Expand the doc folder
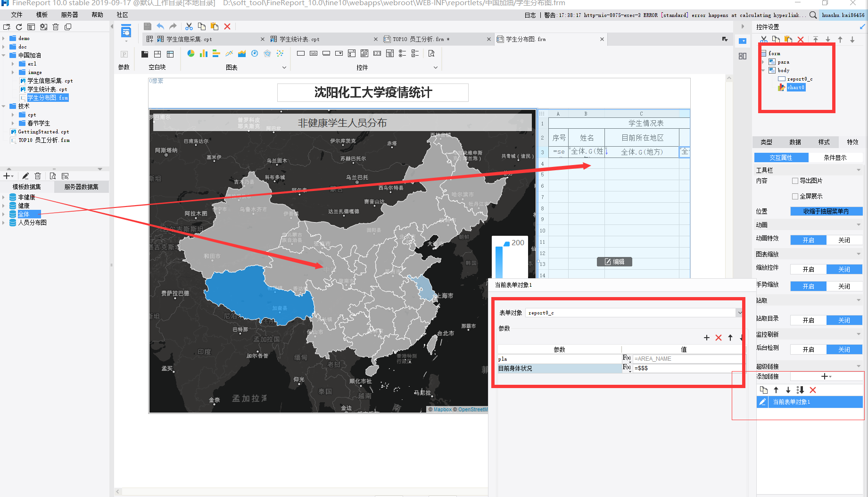This screenshot has width=868, height=497. coord(4,47)
